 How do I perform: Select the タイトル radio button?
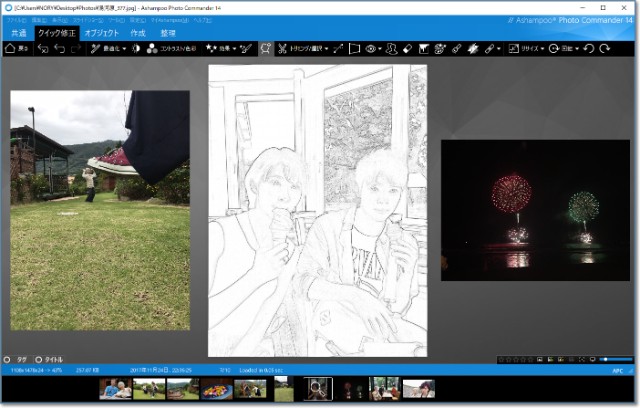tap(39, 359)
